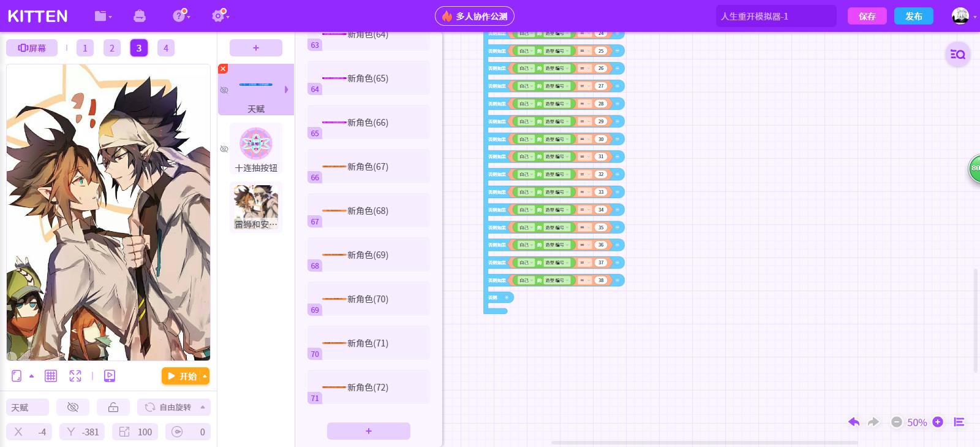The height and width of the screenshot is (447, 980).
Task: Open the file folder menu icon
Action: point(103,16)
